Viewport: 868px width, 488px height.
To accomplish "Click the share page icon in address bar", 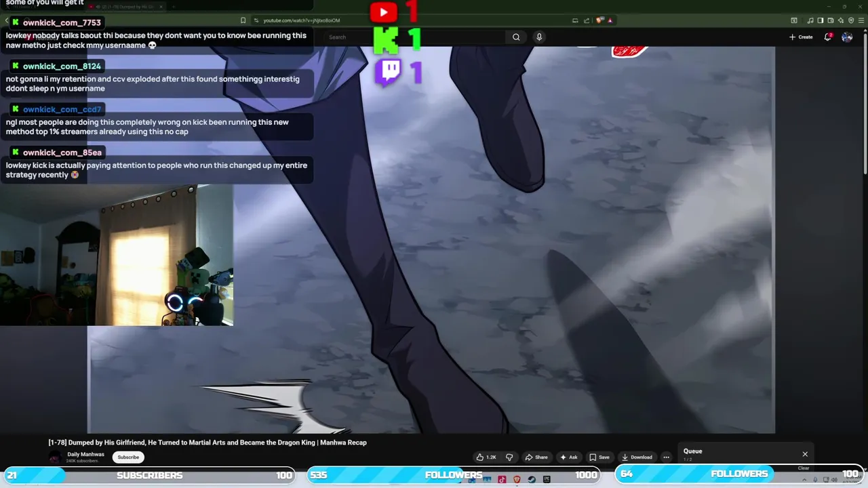I will click(587, 20).
